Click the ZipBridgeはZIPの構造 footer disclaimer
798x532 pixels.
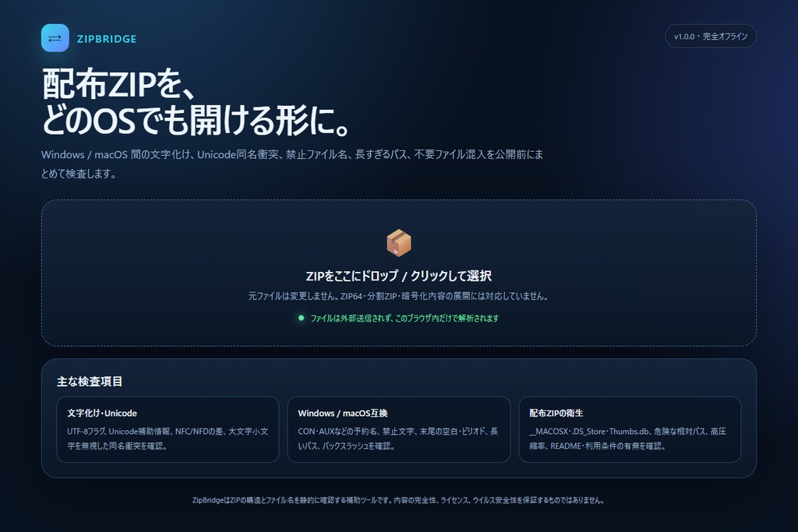click(398, 500)
